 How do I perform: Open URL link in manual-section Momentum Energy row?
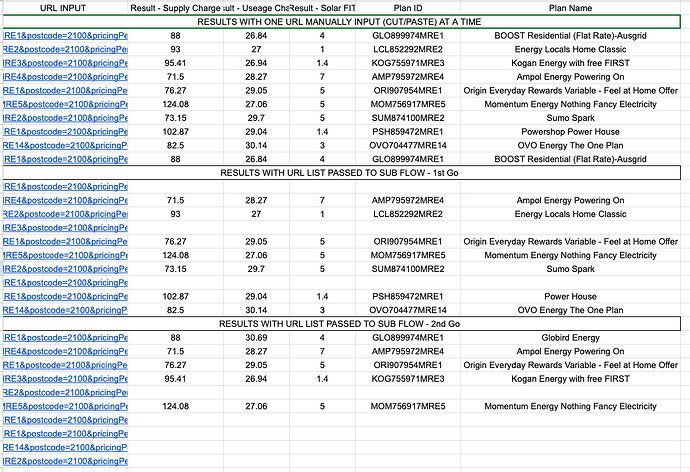coord(65,104)
